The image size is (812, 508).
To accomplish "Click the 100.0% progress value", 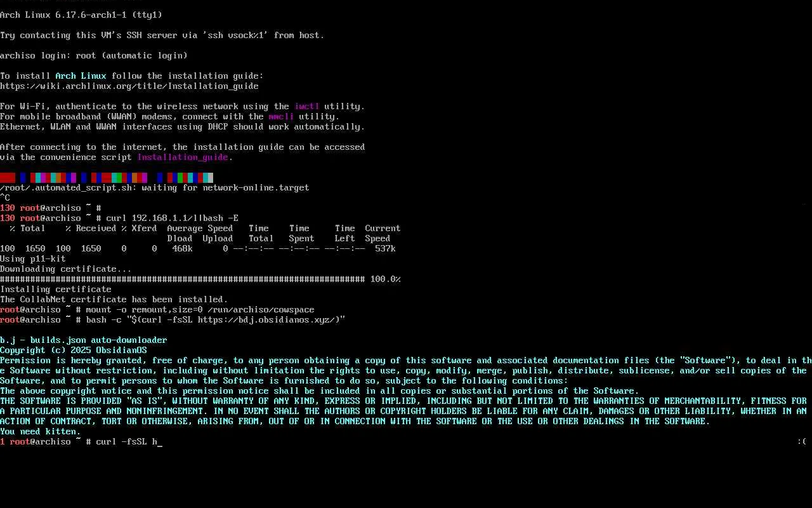I will coord(386,279).
